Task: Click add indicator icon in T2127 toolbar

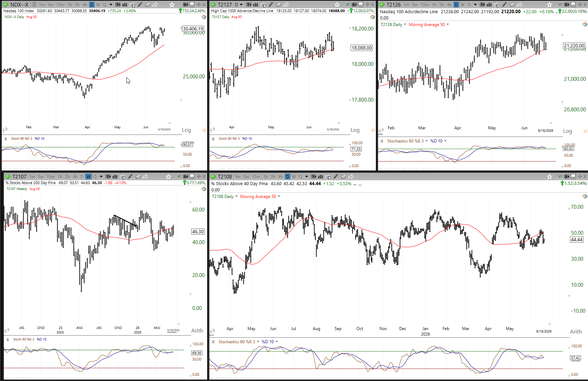Action: (x=263, y=5)
